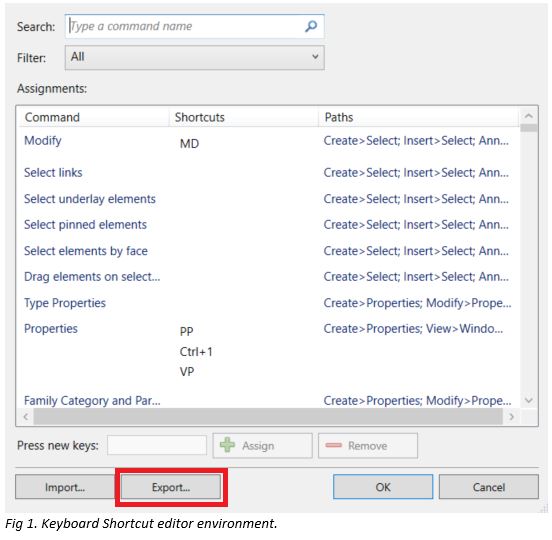The height and width of the screenshot is (540, 552).
Task: Click the vertical scrollbar thumb
Action: (x=528, y=128)
